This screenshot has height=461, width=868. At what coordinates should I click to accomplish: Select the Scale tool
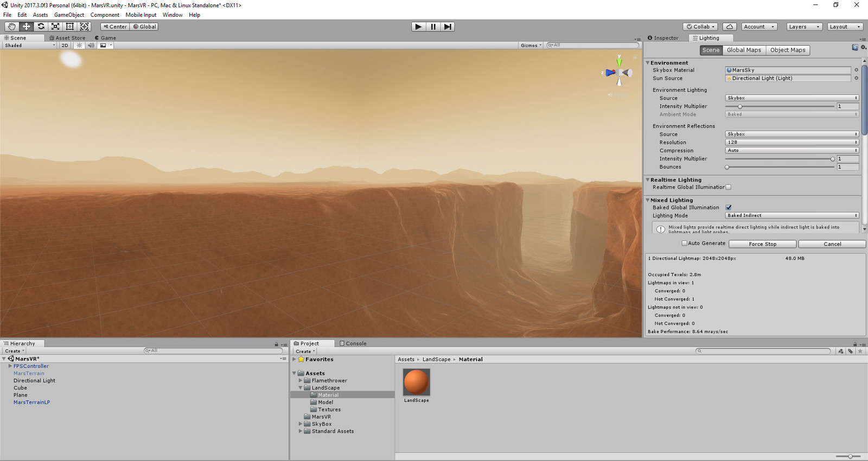click(x=55, y=27)
